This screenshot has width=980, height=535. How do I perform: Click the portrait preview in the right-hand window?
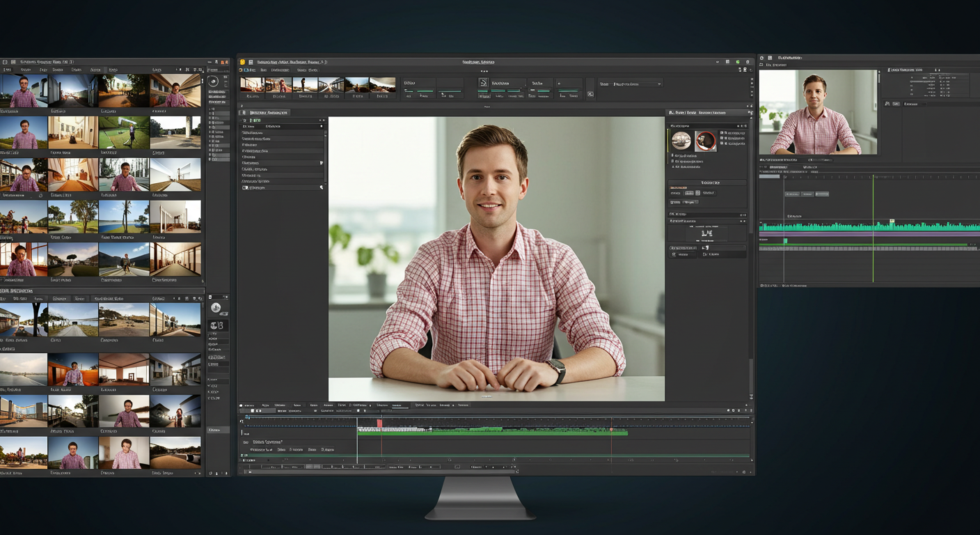818,112
